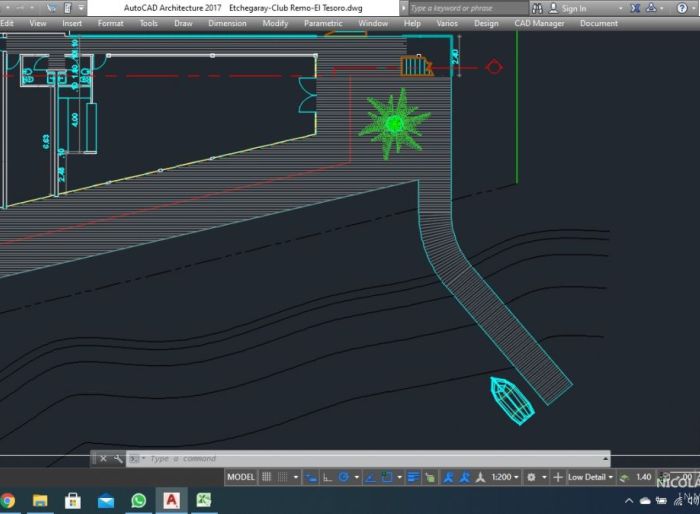700x514 pixels.
Task: Toggle ortho mode
Action: (x=327, y=477)
